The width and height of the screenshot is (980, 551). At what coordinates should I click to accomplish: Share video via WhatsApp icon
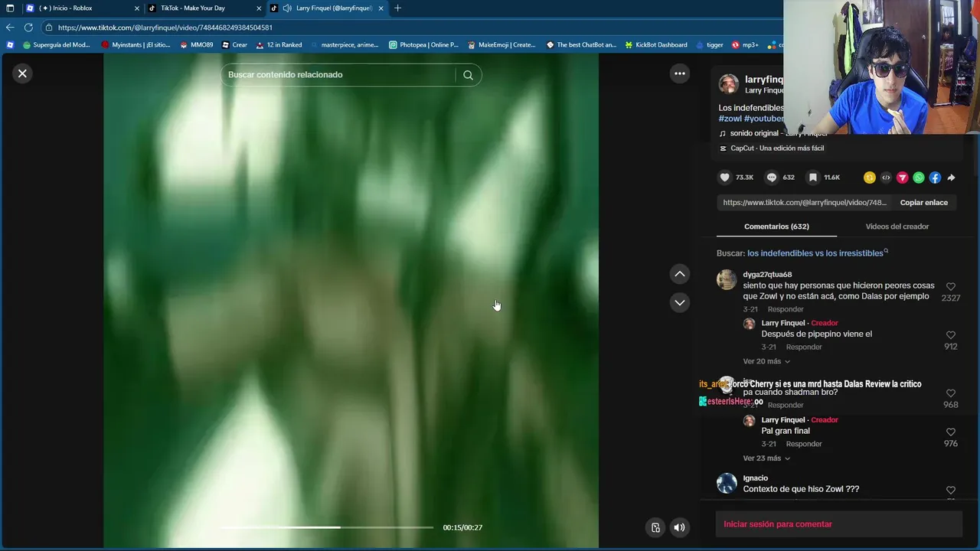919,178
